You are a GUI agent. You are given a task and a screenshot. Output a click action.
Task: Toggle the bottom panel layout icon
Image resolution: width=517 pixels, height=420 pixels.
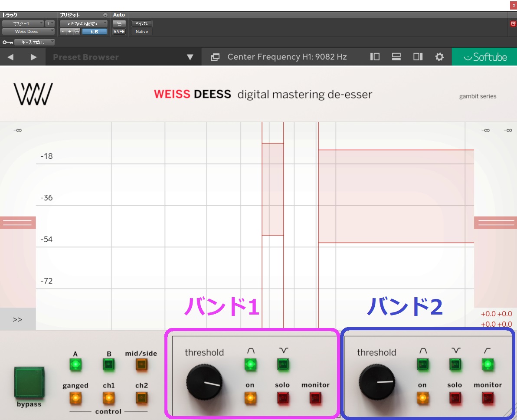pyautogui.click(x=396, y=56)
